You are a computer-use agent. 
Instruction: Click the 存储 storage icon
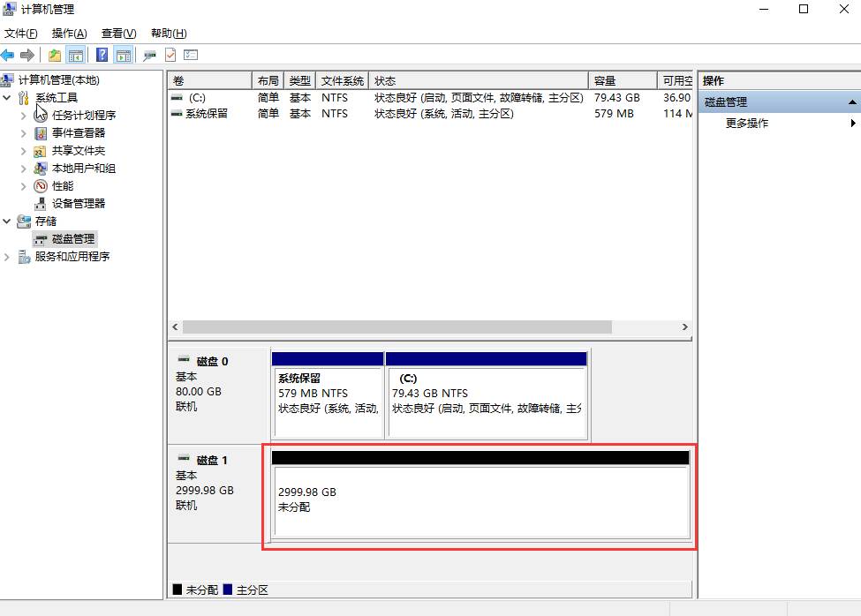tap(24, 221)
